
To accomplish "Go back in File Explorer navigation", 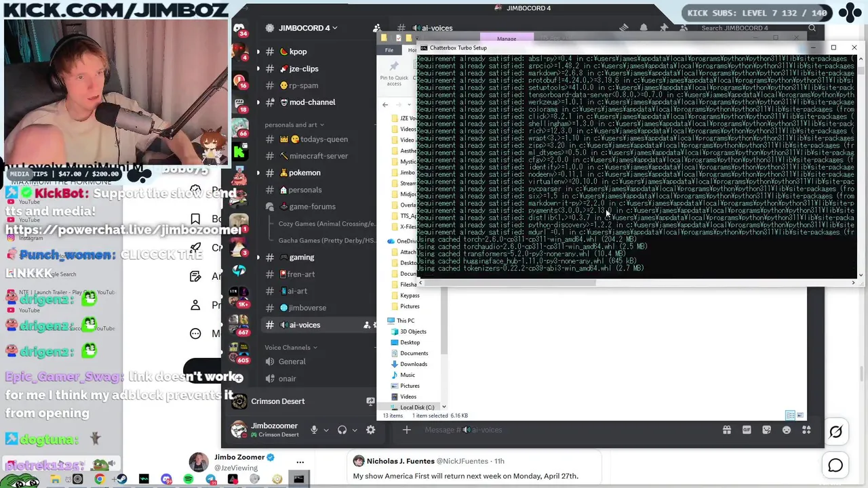I will point(385,105).
